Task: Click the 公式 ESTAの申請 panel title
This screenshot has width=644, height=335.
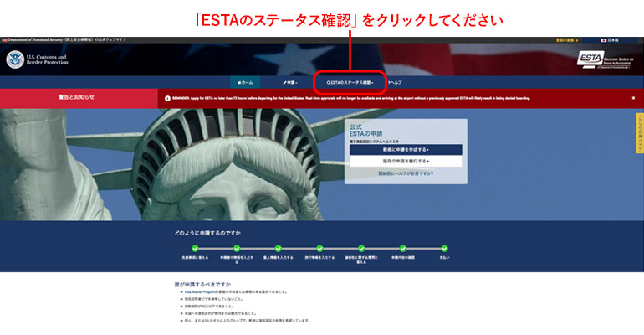Action: point(365,131)
